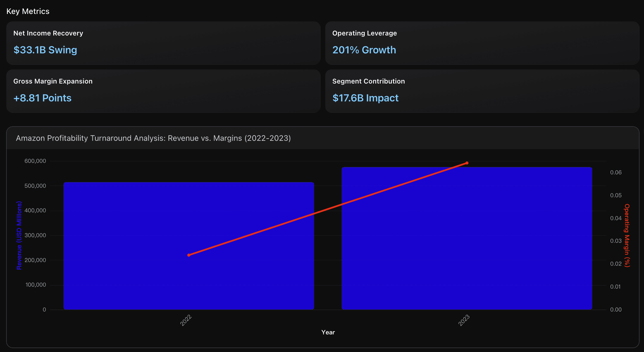Click the 2023 x-axis tick label
644x352 pixels.
[464, 320]
